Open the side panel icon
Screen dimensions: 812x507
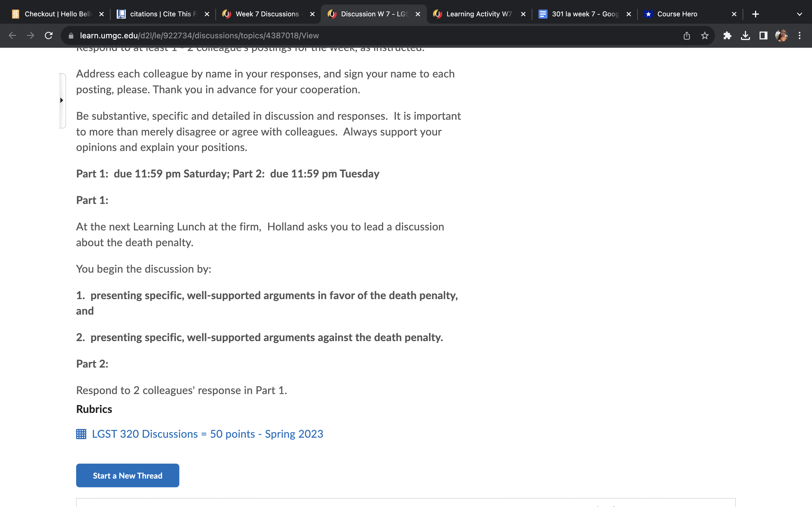click(x=763, y=35)
